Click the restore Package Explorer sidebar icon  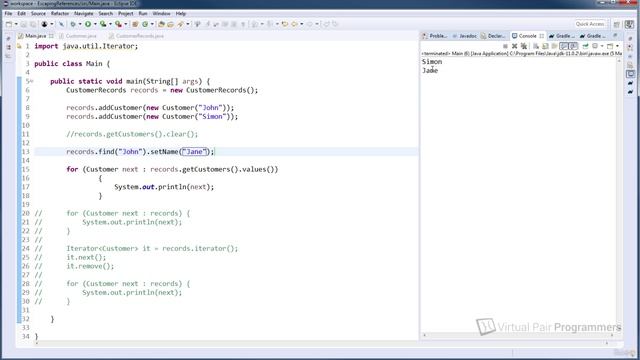tap(9, 47)
